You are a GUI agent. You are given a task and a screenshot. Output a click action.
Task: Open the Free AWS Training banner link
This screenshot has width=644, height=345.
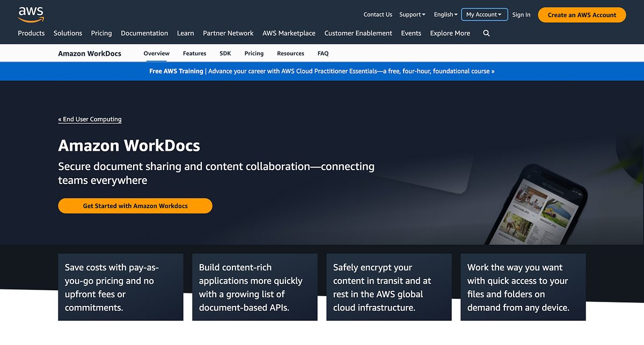click(x=322, y=71)
